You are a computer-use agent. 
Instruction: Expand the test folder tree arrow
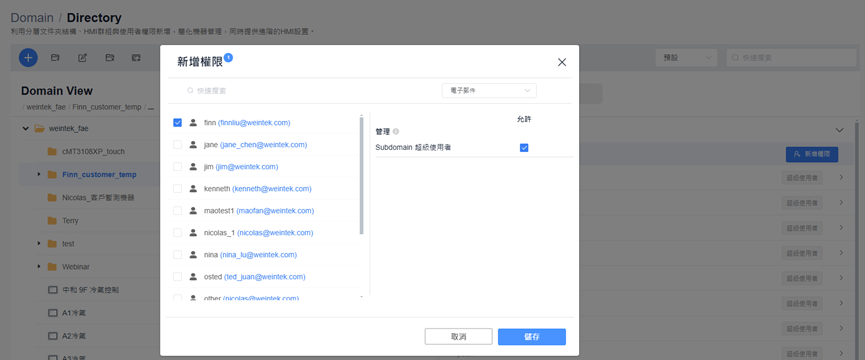(x=39, y=243)
